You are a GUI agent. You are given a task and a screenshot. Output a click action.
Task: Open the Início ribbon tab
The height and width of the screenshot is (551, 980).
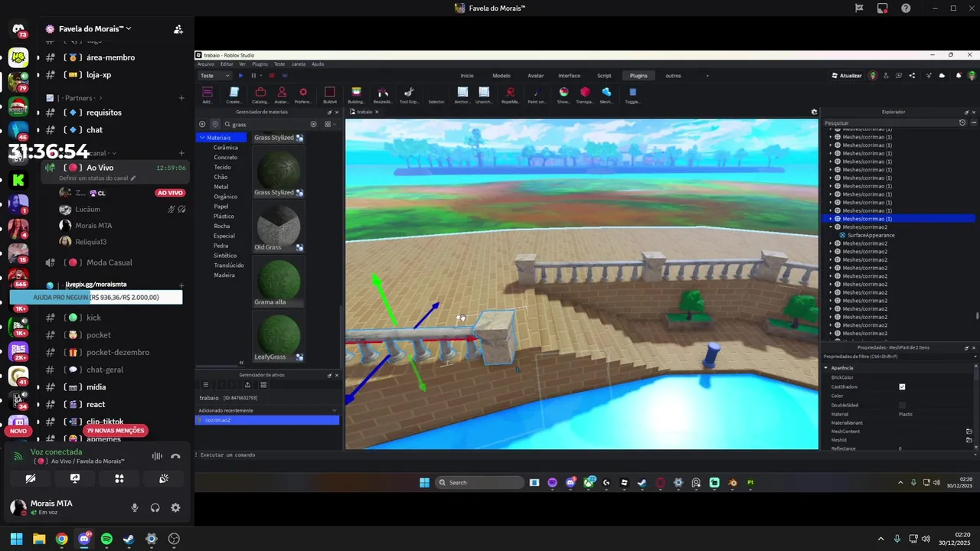(467, 76)
